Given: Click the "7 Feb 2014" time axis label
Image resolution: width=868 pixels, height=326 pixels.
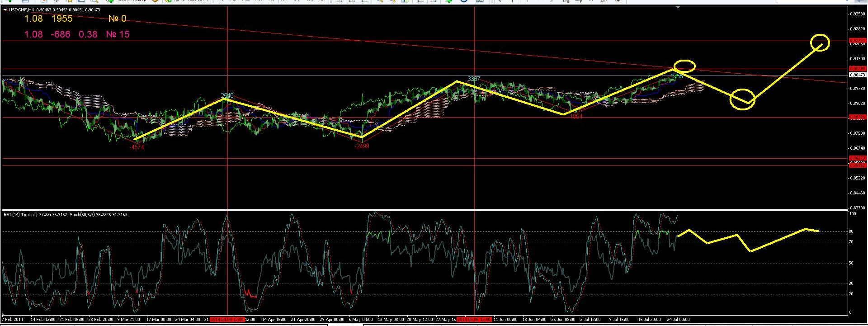Looking at the screenshot, I should (x=12, y=320).
